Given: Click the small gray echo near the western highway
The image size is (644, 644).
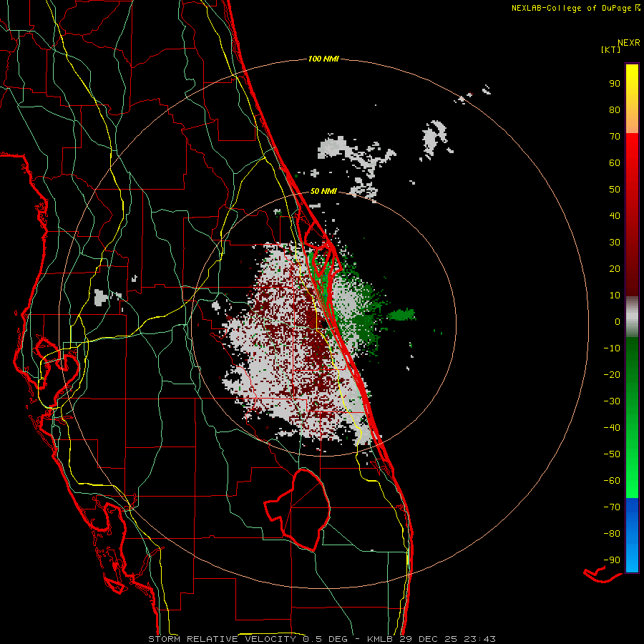Looking at the screenshot, I should point(100,298).
